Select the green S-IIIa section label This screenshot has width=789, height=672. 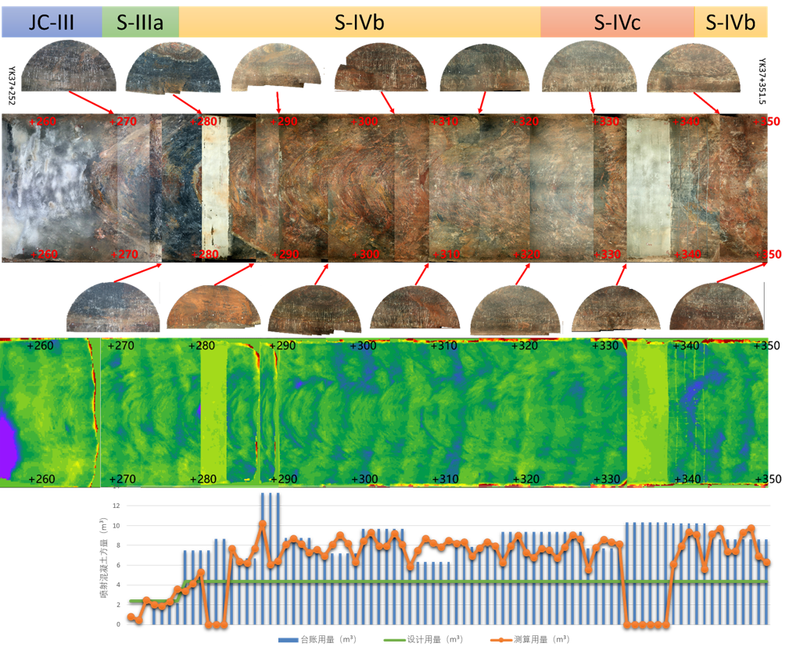[x=140, y=23]
